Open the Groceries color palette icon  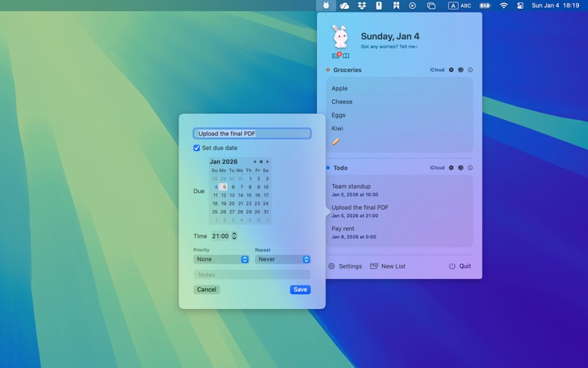coord(461,70)
